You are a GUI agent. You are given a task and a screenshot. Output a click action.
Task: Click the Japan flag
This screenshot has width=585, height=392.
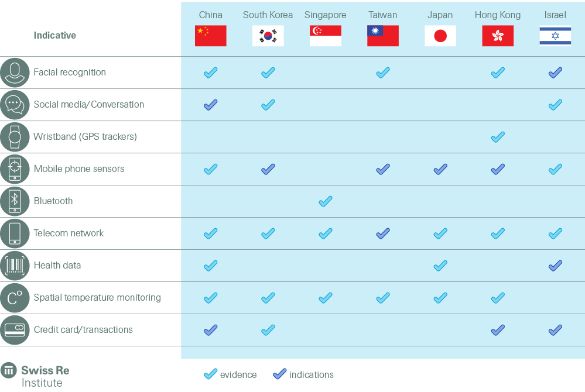point(440,36)
